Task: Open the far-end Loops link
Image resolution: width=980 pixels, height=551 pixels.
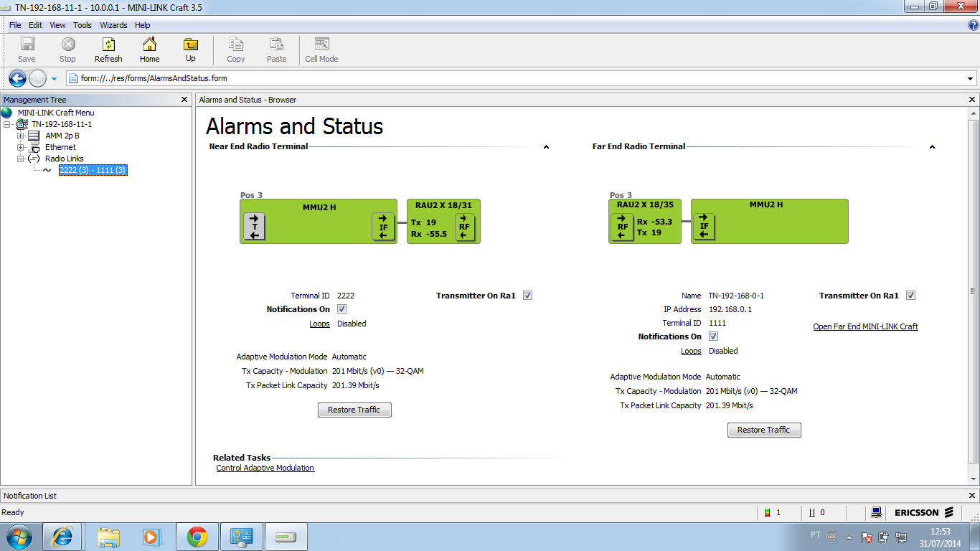Action: point(692,351)
